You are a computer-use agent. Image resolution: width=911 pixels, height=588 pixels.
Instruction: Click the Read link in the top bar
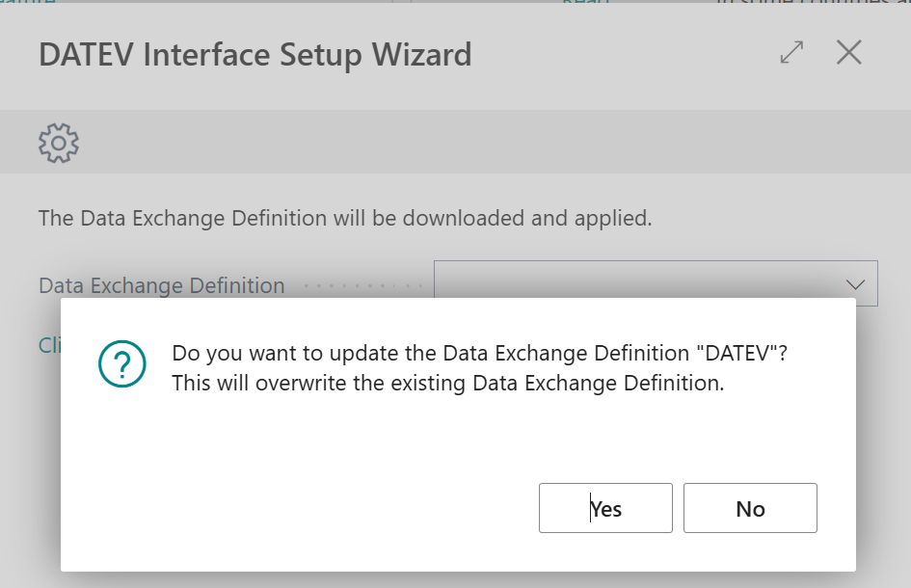(585, 5)
